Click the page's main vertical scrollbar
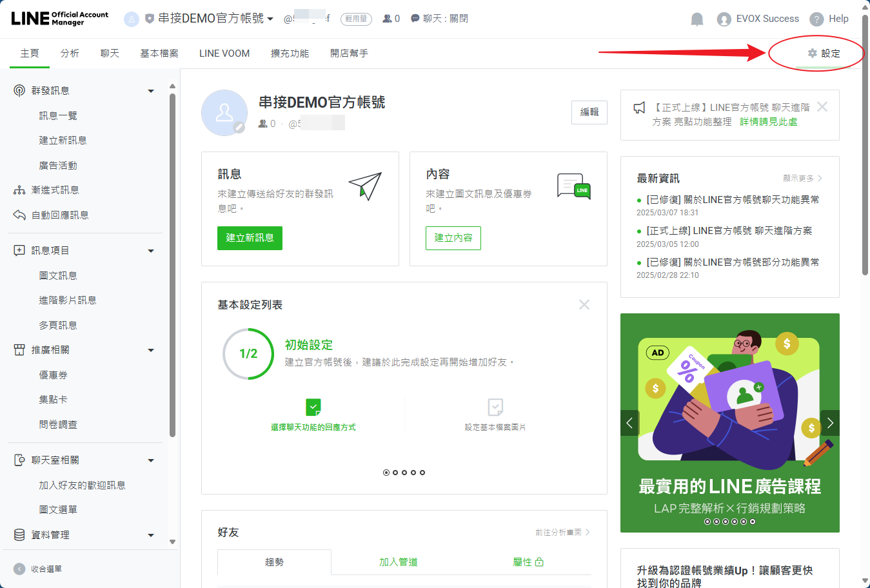 [865, 145]
